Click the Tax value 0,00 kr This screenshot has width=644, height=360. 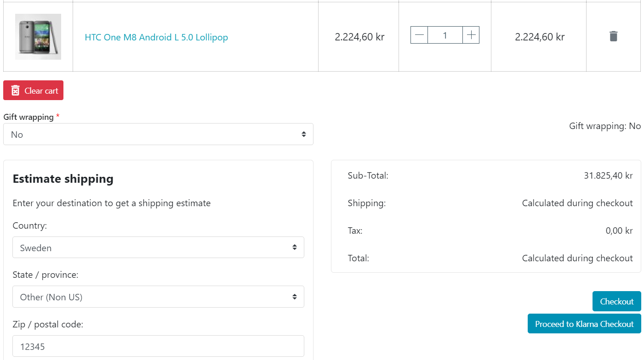[619, 231]
